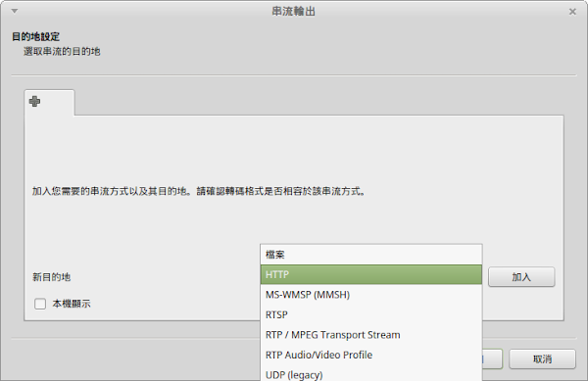Click the 加入 button

(521, 277)
